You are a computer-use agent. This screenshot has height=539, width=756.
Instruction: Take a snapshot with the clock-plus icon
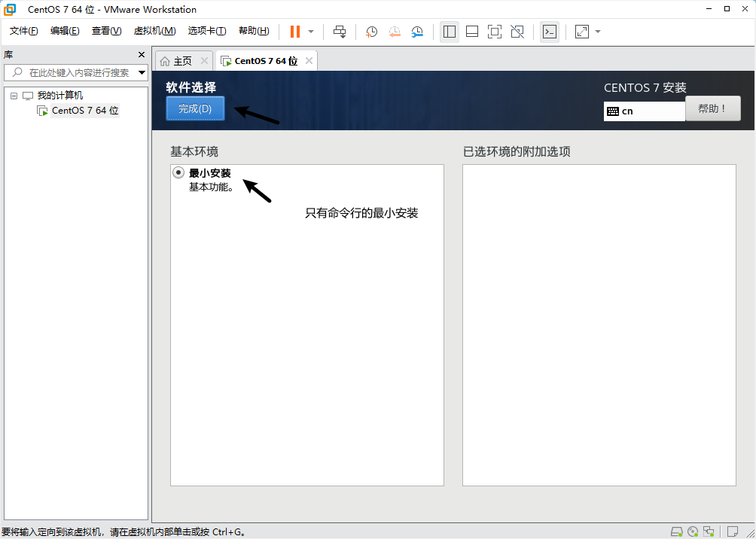(x=371, y=32)
